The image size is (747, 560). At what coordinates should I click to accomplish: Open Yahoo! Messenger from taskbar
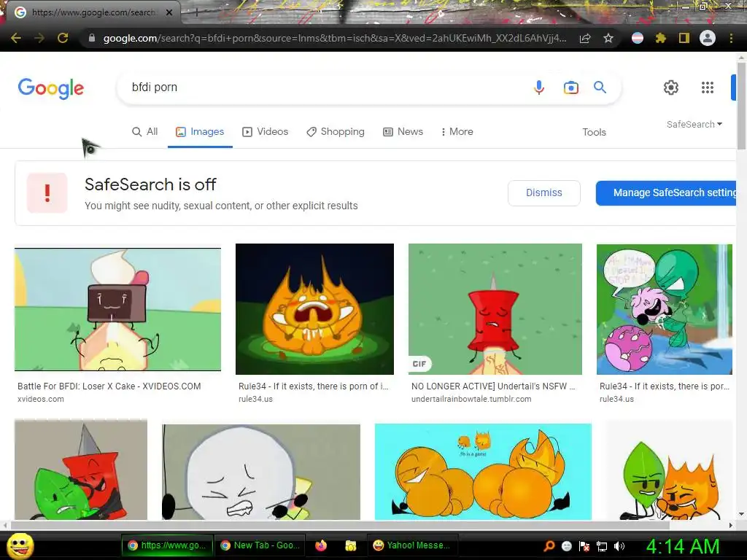(x=412, y=545)
